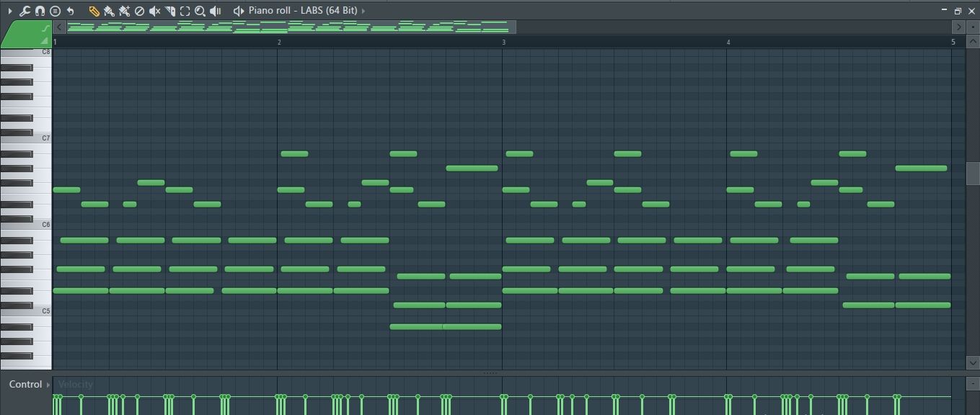
Task: Open the magnet Snap settings
Action: coord(40,11)
